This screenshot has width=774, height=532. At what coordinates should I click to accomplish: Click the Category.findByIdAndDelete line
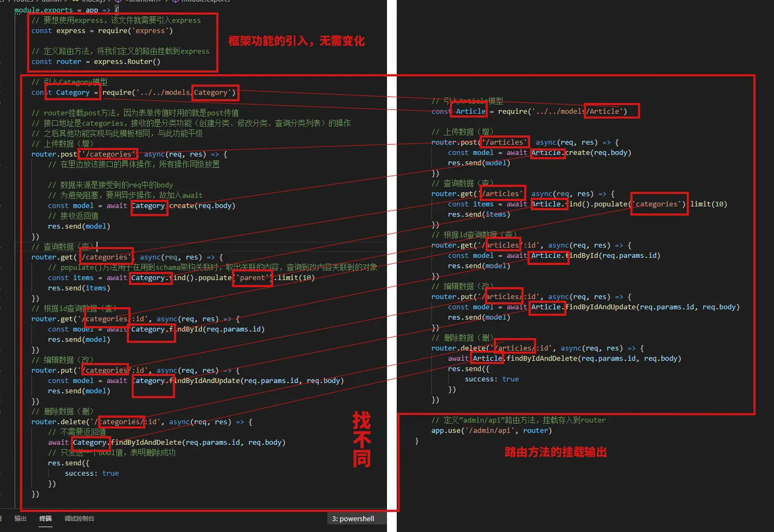coord(167,443)
